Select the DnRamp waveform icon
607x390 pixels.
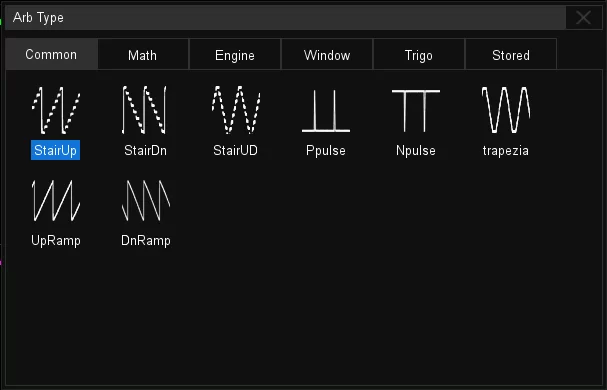click(x=146, y=201)
